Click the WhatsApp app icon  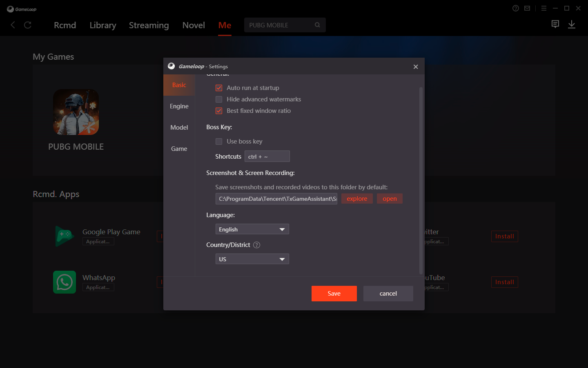[65, 282]
